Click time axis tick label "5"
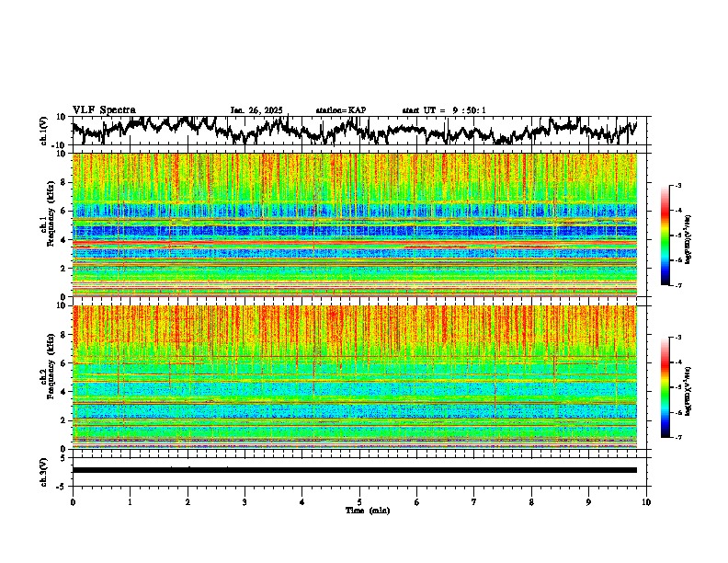The image size is (728, 563). 359,502
